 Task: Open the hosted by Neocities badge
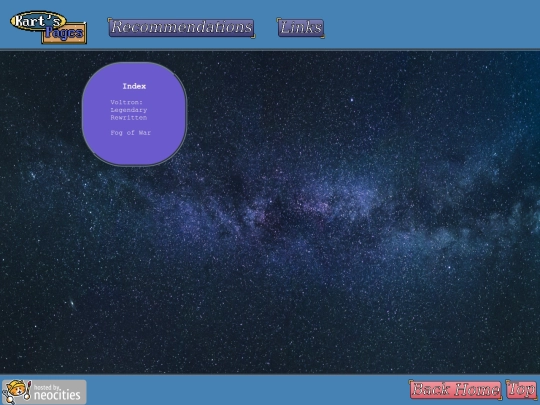pos(44,392)
